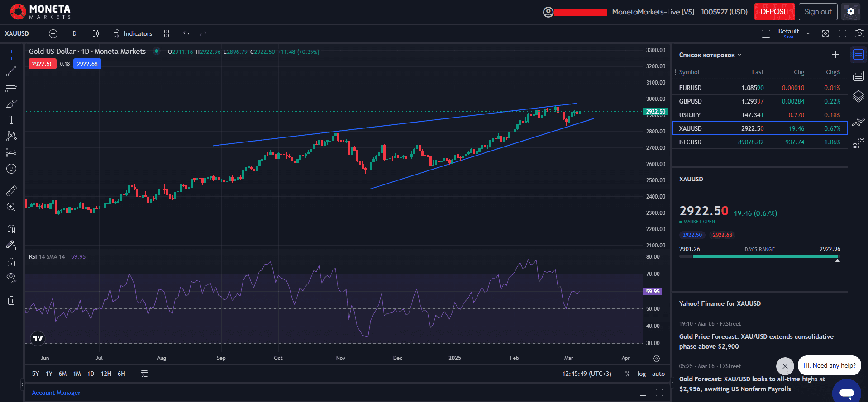
Task: Open the forecasting and measurement tools
Action: pyautogui.click(x=11, y=152)
